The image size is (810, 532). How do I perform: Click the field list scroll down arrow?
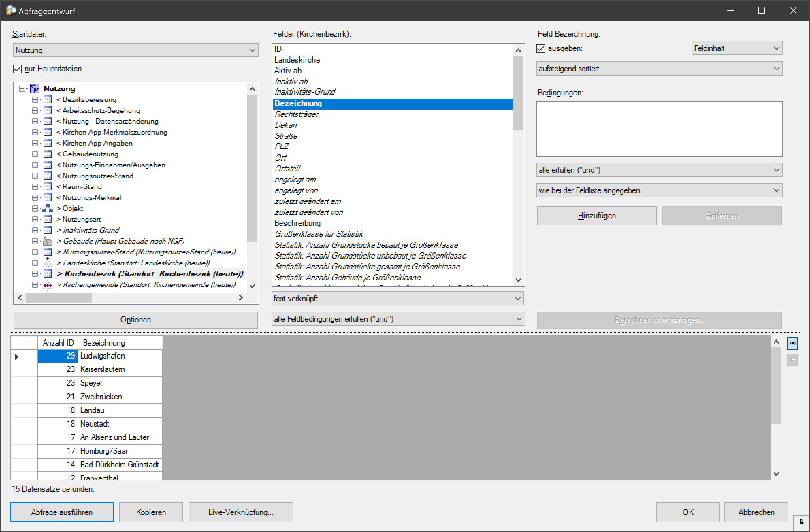tap(518, 280)
